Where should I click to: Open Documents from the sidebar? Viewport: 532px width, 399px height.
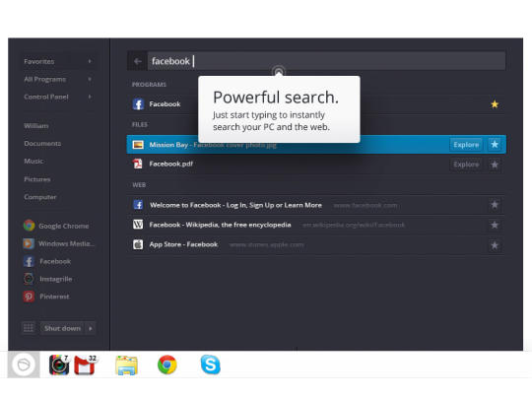tap(42, 144)
